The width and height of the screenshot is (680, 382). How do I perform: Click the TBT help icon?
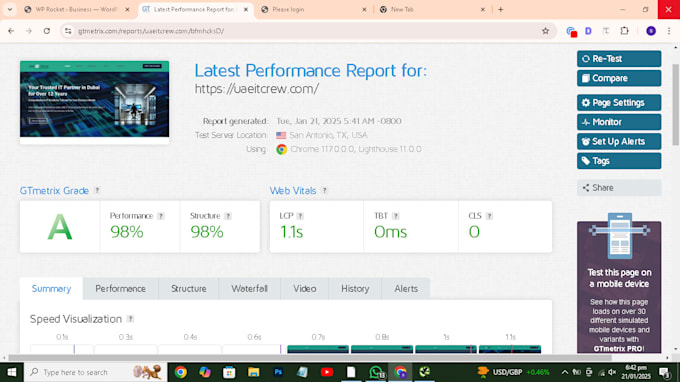[396, 216]
